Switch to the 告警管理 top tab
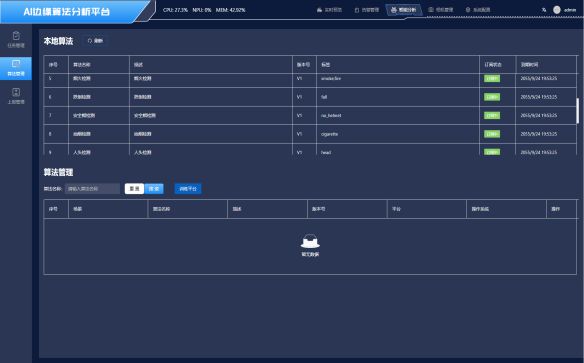 pyautogui.click(x=366, y=10)
